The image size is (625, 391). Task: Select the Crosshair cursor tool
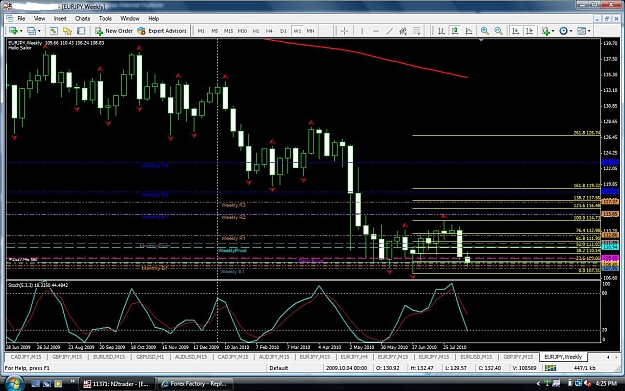(x=344, y=31)
